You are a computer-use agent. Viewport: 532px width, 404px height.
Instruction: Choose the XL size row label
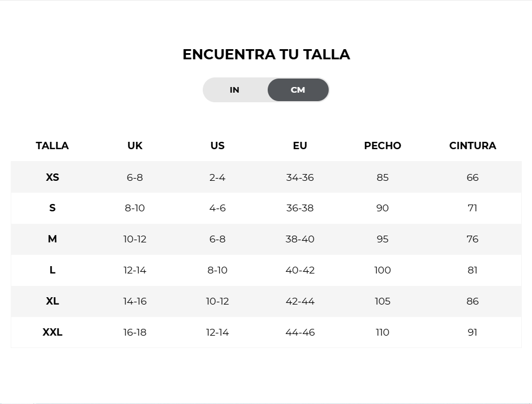click(53, 301)
